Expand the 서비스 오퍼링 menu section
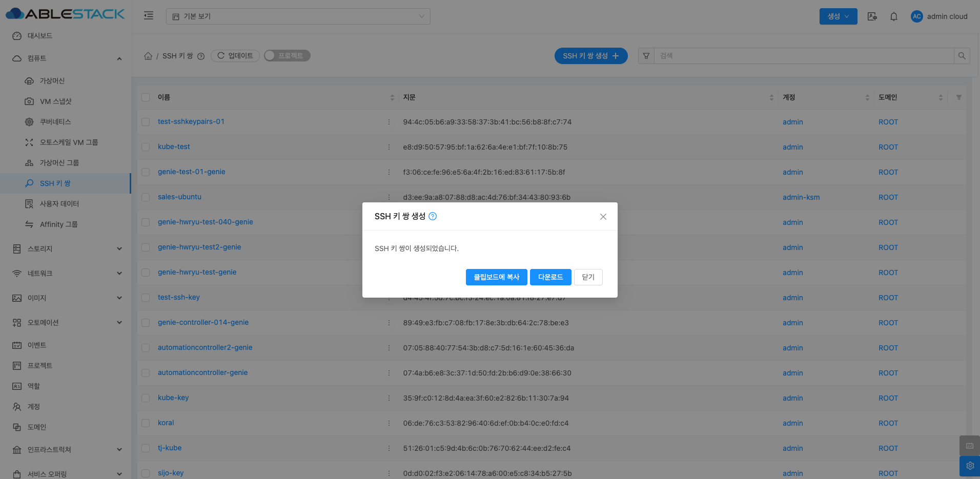980x479 pixels. (66, 474)
